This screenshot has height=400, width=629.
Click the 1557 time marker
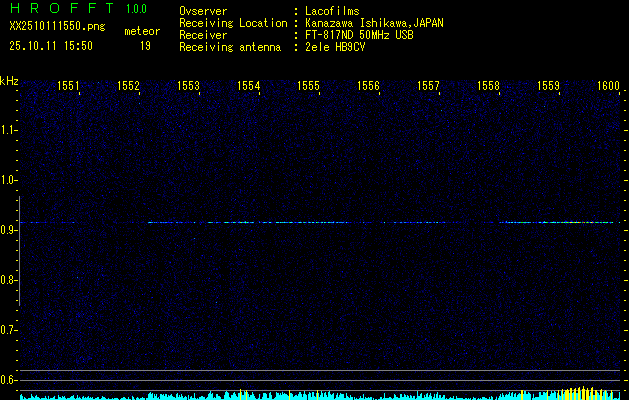click(428, 87)
